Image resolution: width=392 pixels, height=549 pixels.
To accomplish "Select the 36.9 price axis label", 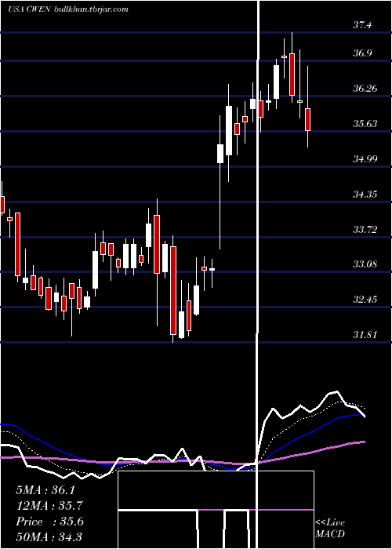I will pyautogui.click(x=362, y=53).
